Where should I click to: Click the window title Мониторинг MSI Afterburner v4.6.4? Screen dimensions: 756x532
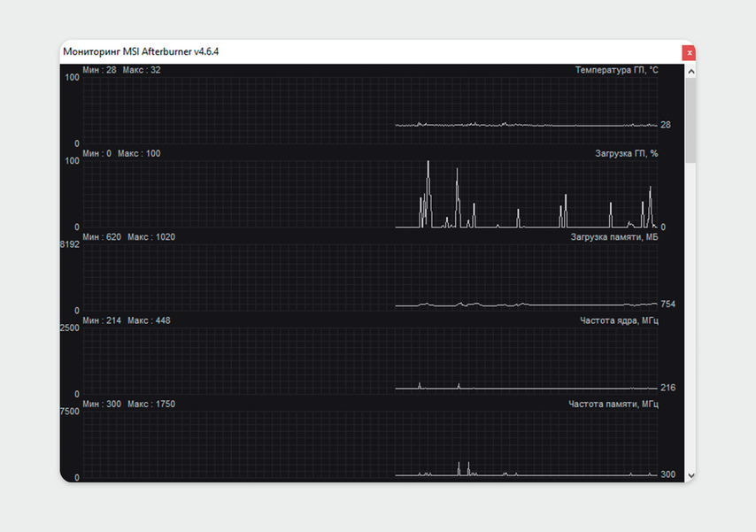pyautogui.click(x=141, y=51)
